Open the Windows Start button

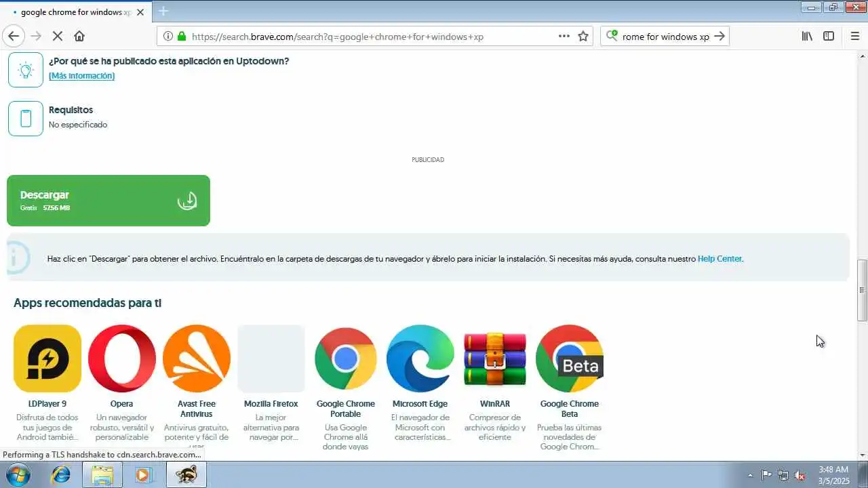tap(18, 474)
